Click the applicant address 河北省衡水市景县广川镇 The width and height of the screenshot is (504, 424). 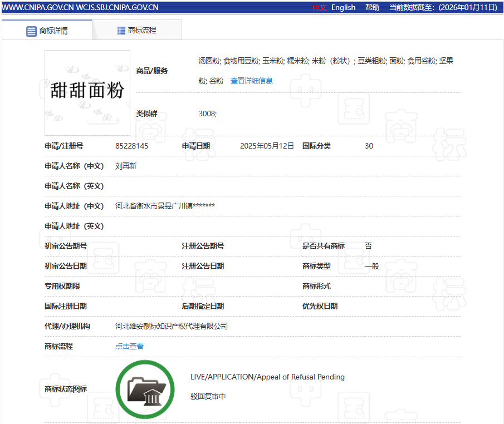coord(165,206)
